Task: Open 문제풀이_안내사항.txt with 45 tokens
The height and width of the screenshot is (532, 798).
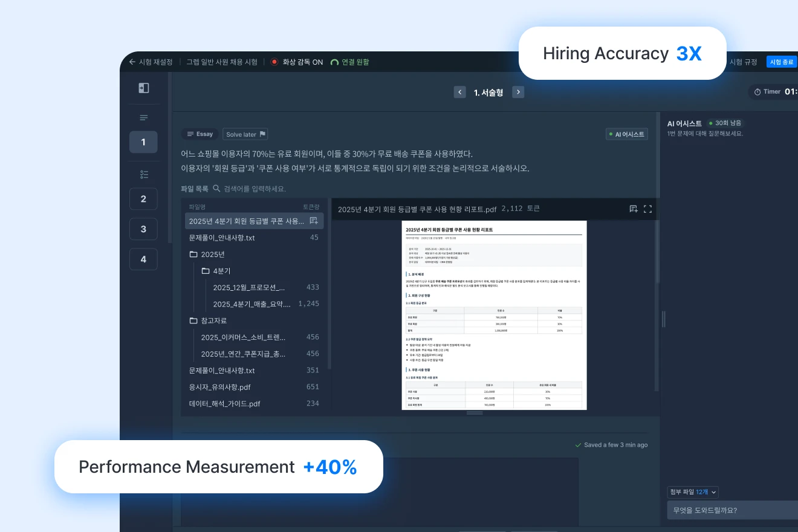Action: pyautogui.click(x=255, y=238)
